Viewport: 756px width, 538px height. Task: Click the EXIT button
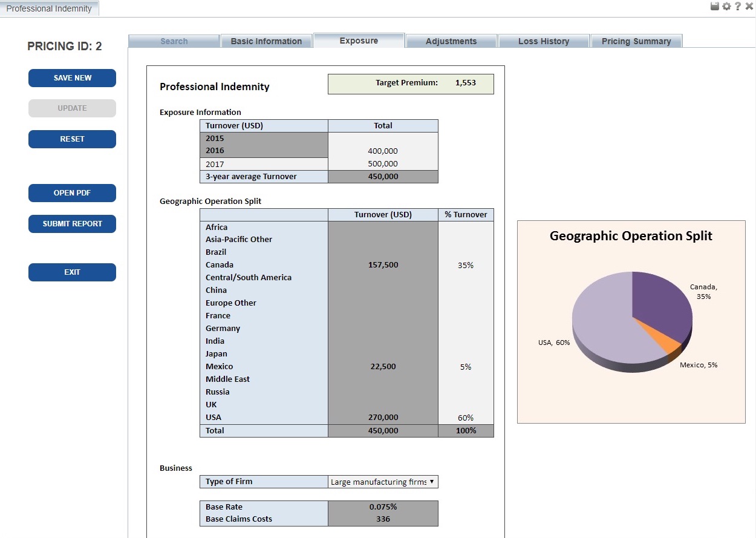click(72, 272)
